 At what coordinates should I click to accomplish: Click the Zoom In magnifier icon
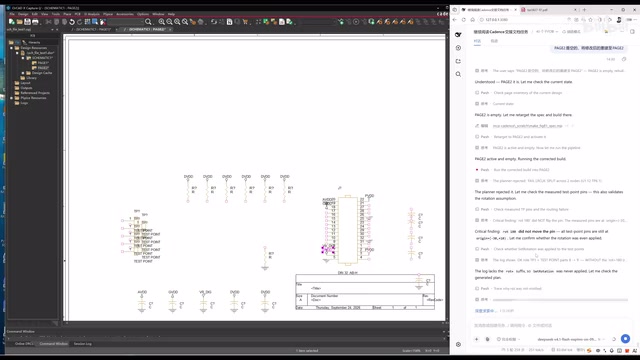(162, 22)
